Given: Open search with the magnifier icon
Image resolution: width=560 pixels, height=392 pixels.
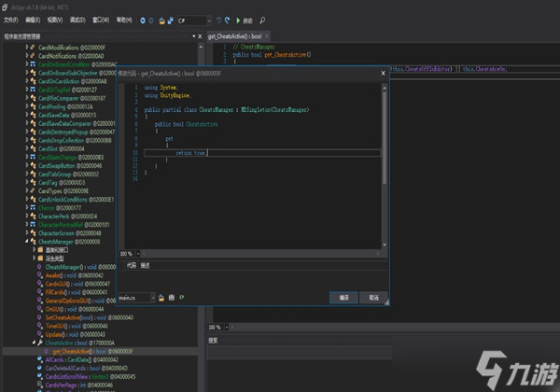Looking at the screenshot, I should click(x=262, y=21).
